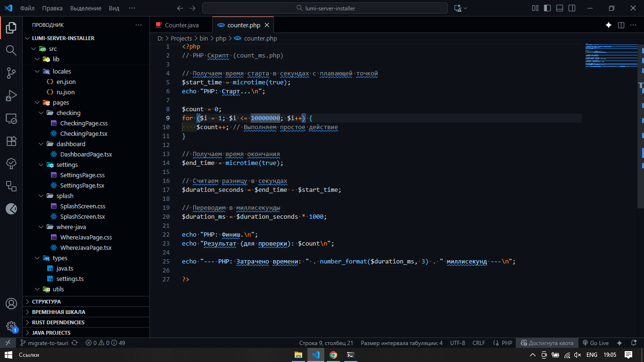Open the Extensions view

pyautogui.click(x=11, y=141)
